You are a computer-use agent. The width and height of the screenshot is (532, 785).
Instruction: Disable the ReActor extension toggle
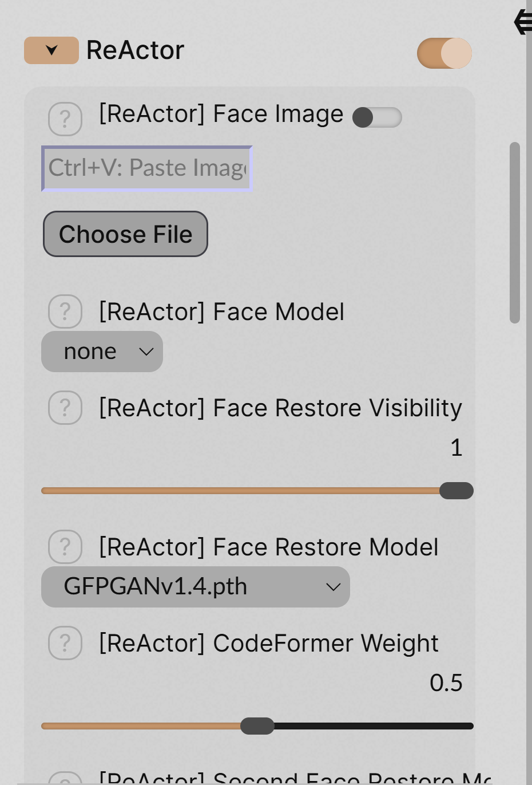pyautogui.click(x=445, y=52)
